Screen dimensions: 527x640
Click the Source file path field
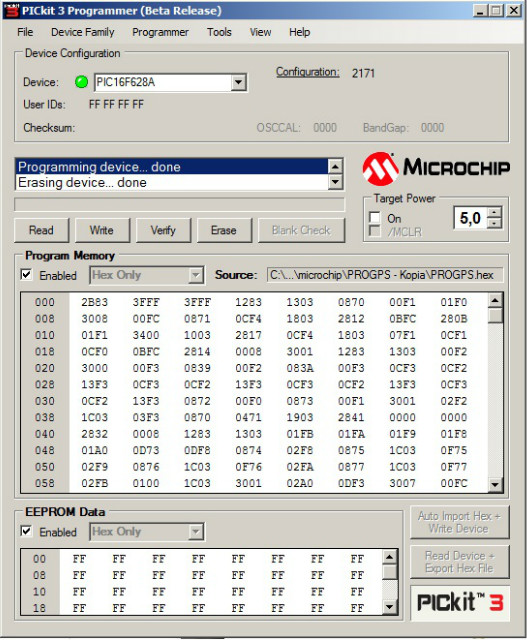click(385, 275)
